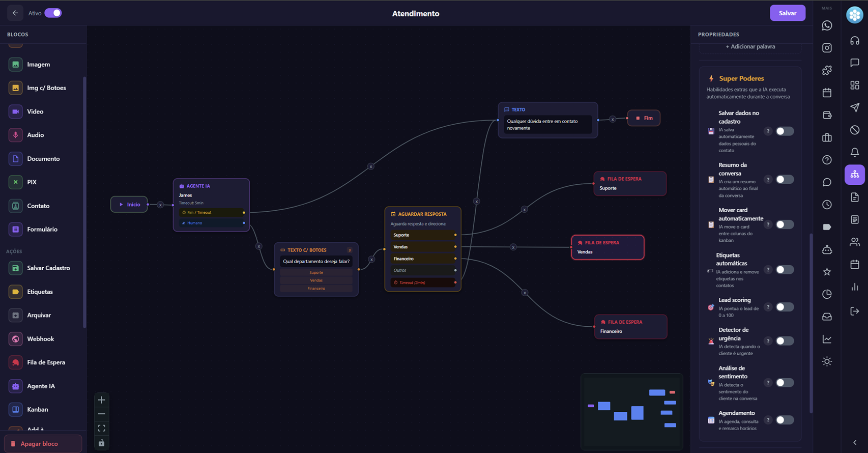The width and height of the screenshot is (868, 453).
Task: Zoom out of the canvas
Action: (x=102, y=414)
